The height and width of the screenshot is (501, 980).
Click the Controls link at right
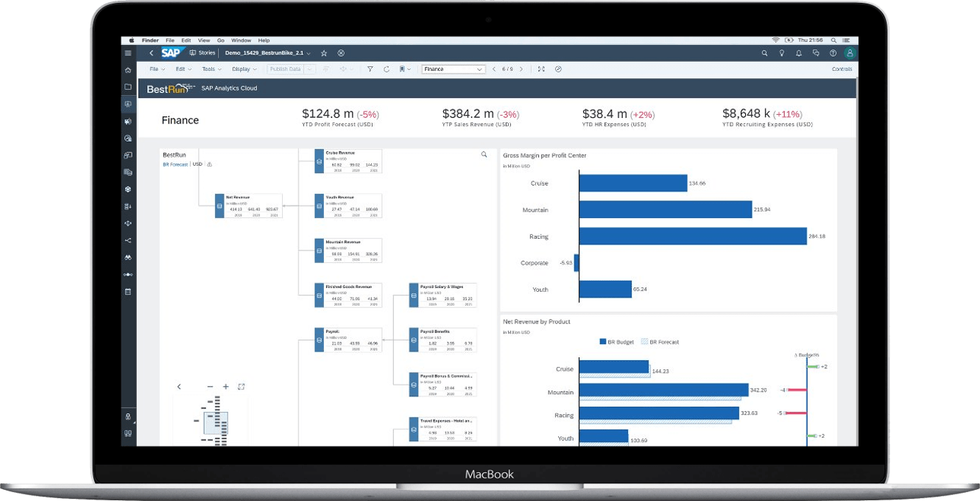(x=842, y=69)
